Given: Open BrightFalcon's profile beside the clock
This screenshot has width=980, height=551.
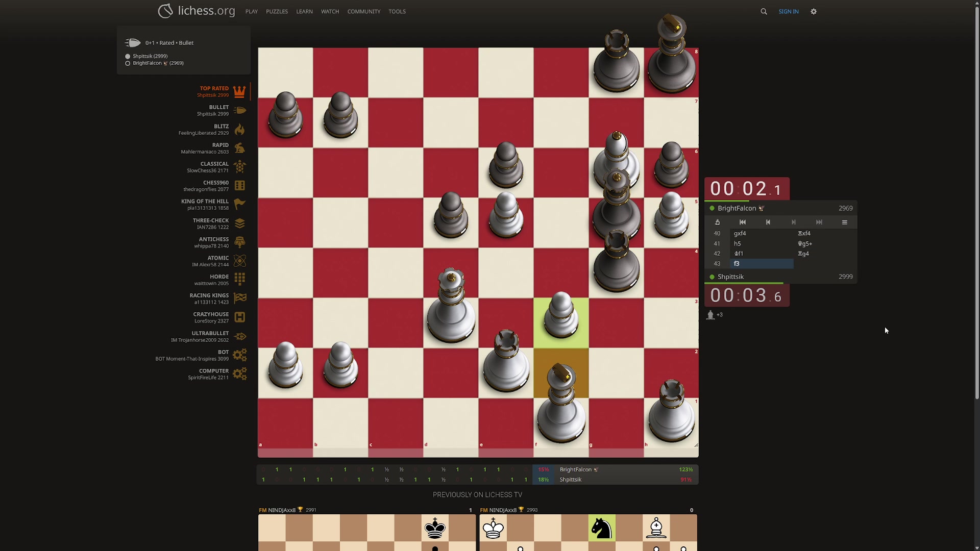Looking at the screenshot, I should 737,208.
